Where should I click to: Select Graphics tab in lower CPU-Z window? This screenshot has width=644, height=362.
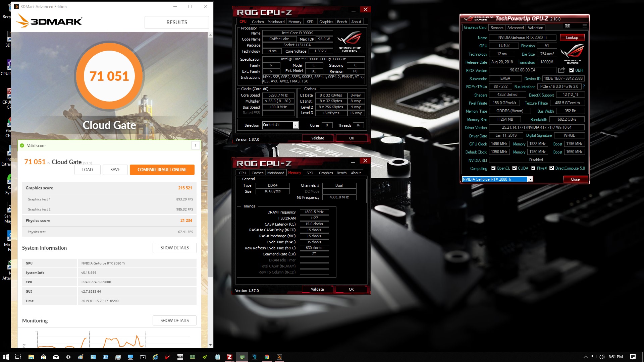tap(326, 173)
